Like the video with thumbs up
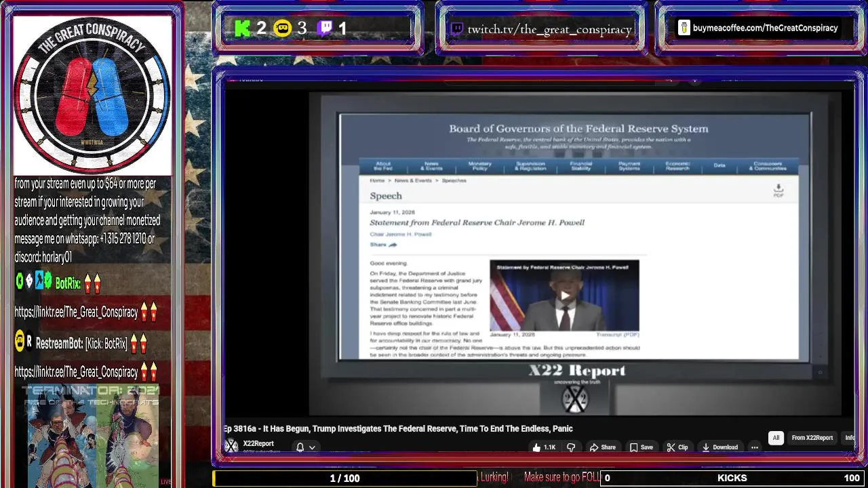 pos(544,447)
